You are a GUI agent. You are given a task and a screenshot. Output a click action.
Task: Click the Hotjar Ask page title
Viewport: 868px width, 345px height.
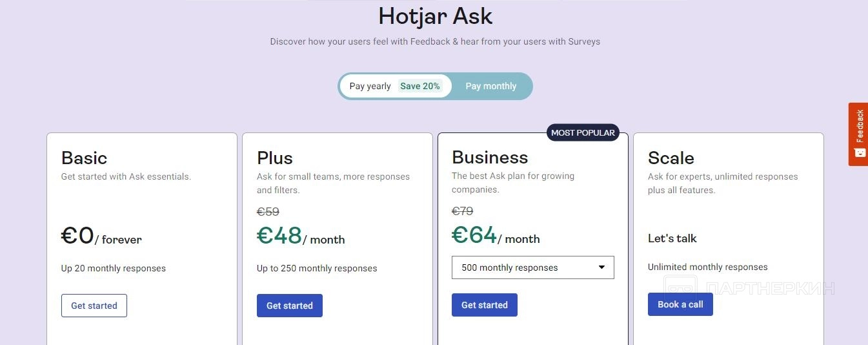[x=435, y=16]
